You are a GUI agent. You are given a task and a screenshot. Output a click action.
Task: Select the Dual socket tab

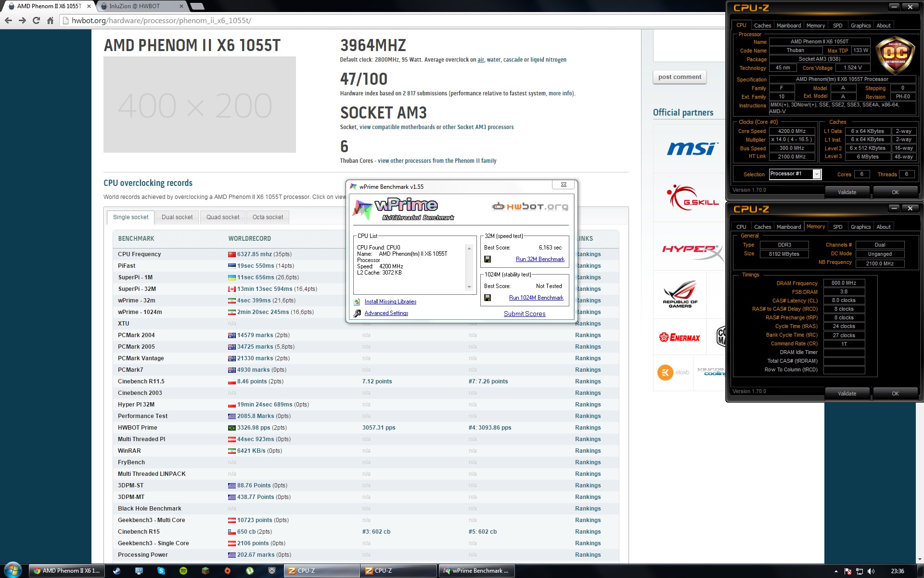(177, 217)
